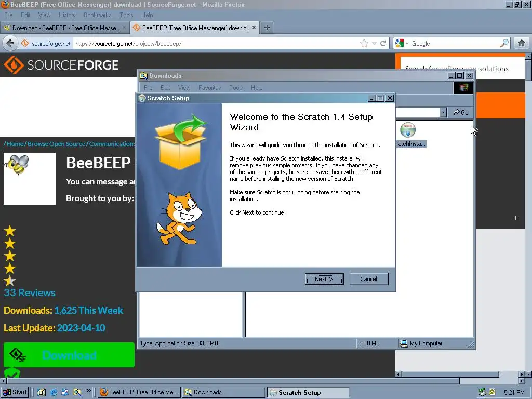Open Communications breadcrumb link
532x399 pixels.
(112, 144)
